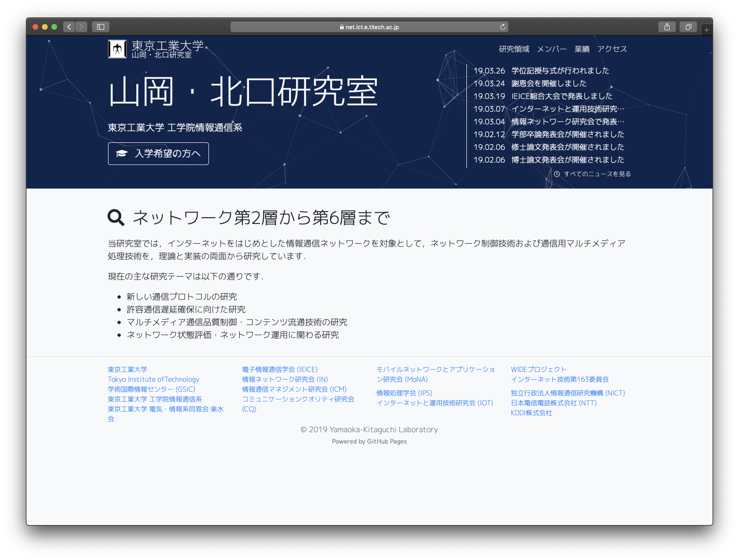This screenshot has width=739, height=560.
Task: Open 情報ネットワーク研究会 (IN) link
Action: point(285,379)
